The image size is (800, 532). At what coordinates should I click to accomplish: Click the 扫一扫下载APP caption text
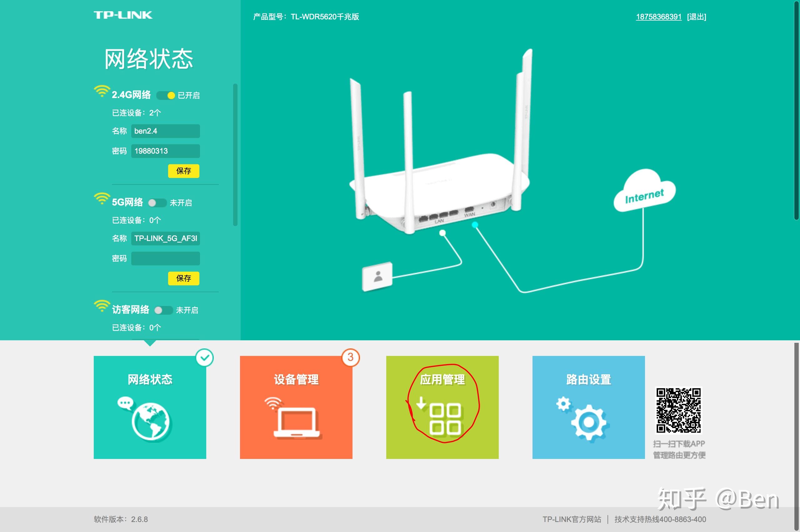coord(679,444)
